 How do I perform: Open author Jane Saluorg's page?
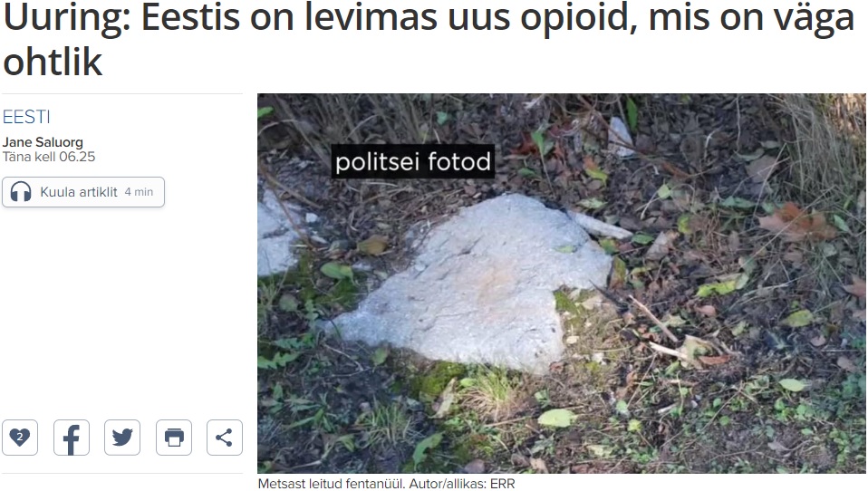click(43, 142)
